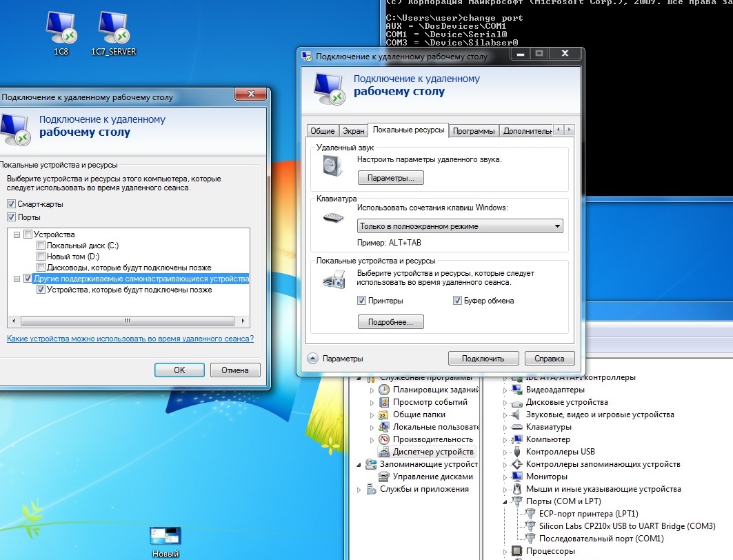
Task: Open the Windows key combinations dropdown
Action: 460,226
